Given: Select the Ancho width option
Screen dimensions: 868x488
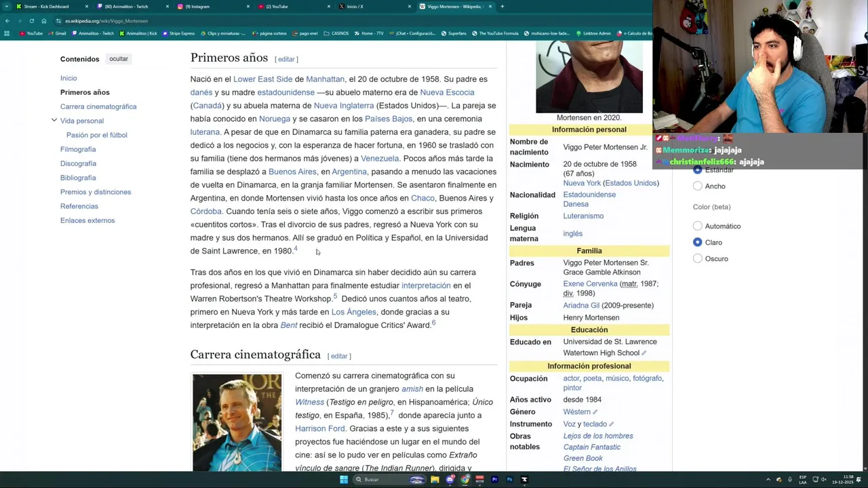Looking at the screenshot, I should (698, 186).
